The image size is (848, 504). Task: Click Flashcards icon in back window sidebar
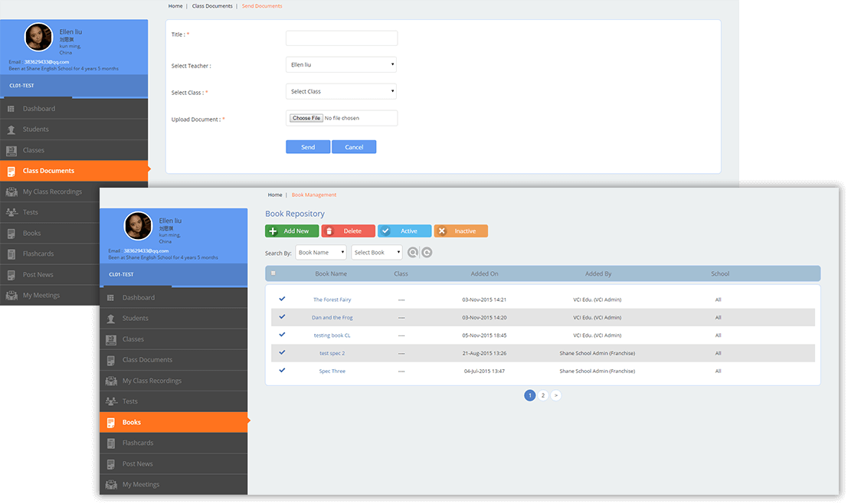(11, 254)
